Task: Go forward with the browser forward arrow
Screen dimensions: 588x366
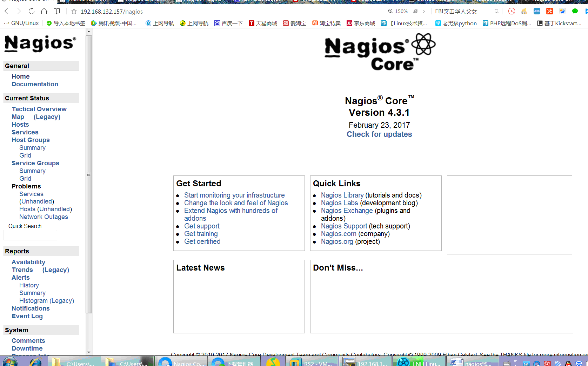Action: 19,11
